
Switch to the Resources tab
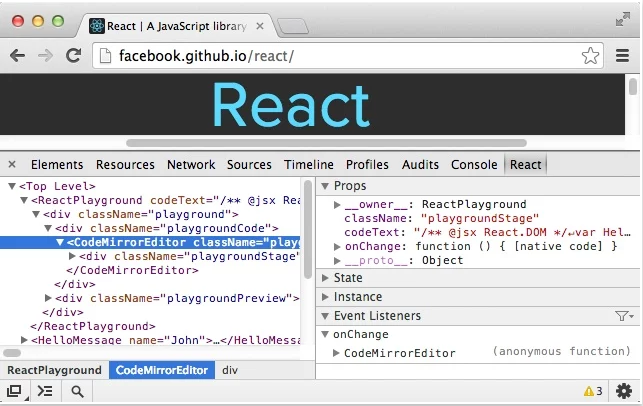pos(125,164)
